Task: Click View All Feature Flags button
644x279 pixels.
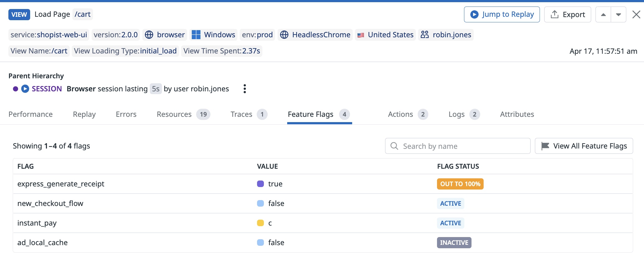Action: [x=584, y=146]
